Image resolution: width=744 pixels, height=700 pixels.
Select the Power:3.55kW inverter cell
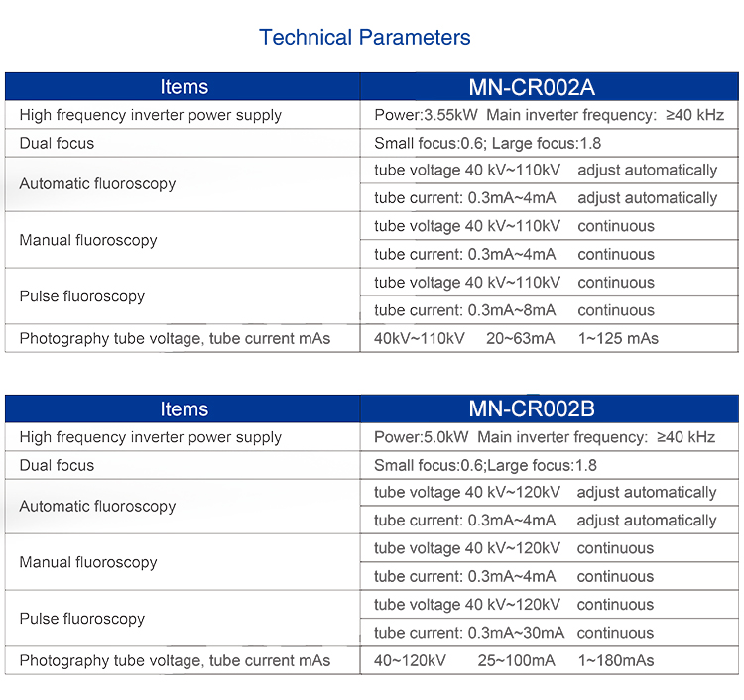[549, 115]
